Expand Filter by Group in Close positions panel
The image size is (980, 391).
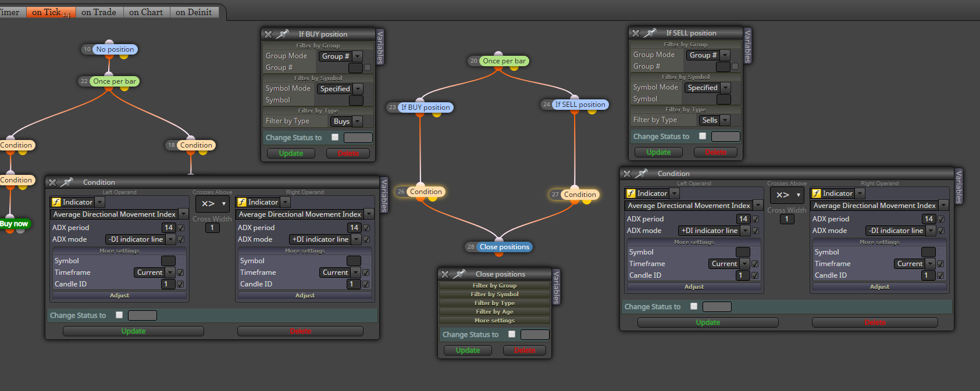coord(494,286)
